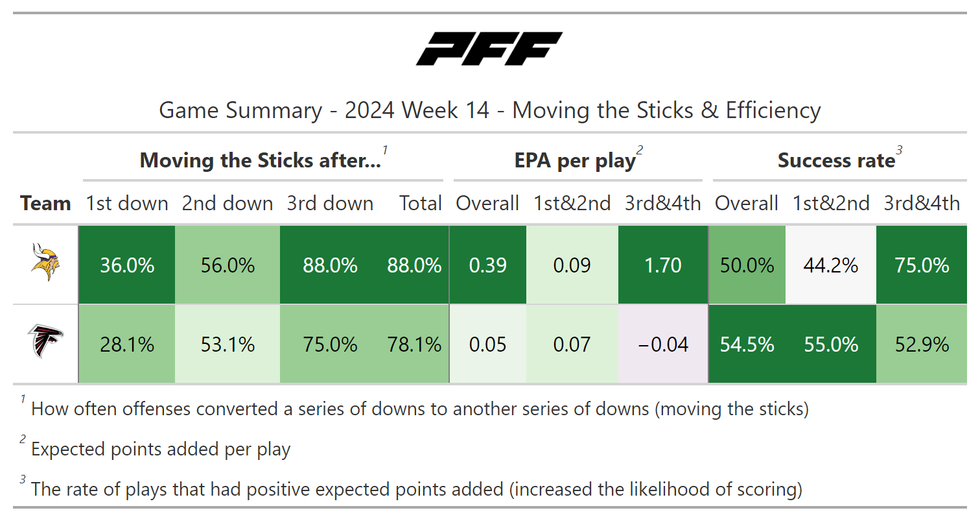The image size is (980, 519).
Task: Click the Falcons 54.5% overall success cell
Action: tap(747, 344)
